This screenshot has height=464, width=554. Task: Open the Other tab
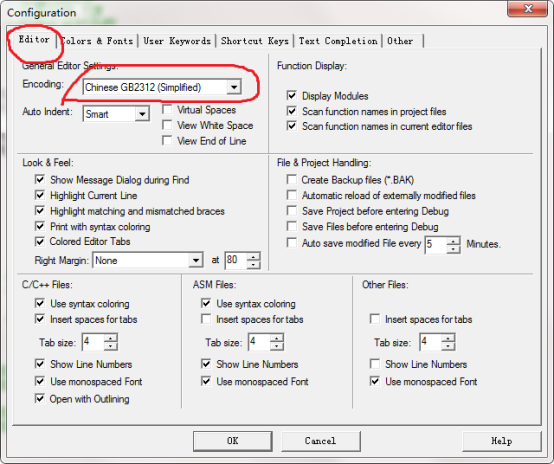pyautogui.click(x=402, y=41)
